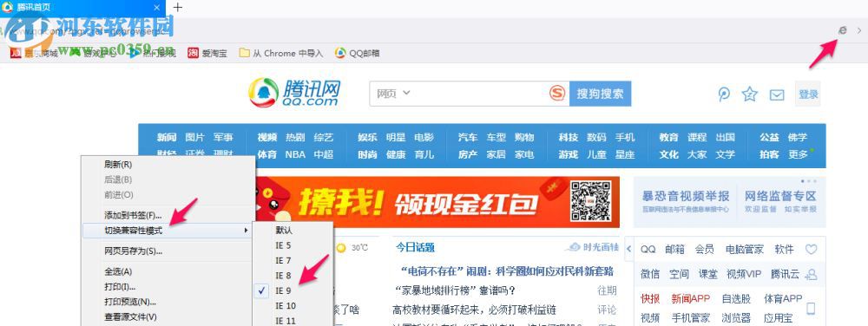Open the 爱淘宝 bookmark
Image resolution: width=868 pixels, height=326 pixels.
(207, 53)
